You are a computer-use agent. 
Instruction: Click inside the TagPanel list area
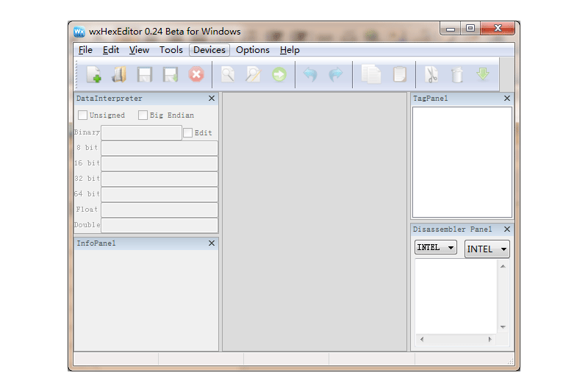pos(462,162)
